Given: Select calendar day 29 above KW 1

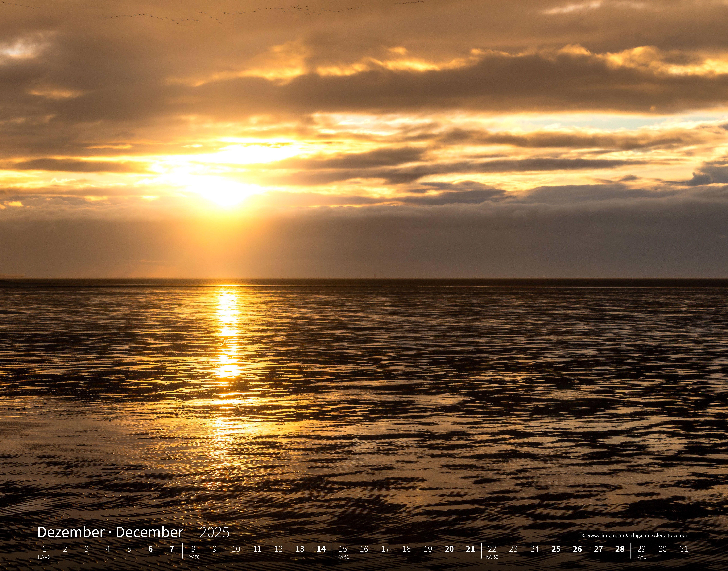Looking at the screenshot, I should pyautogui.click(x=641, y=549).
